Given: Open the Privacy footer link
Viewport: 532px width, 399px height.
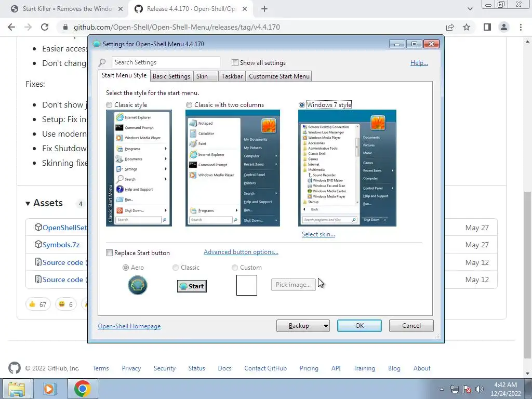Looking at the screenshot, I should 131,368.
